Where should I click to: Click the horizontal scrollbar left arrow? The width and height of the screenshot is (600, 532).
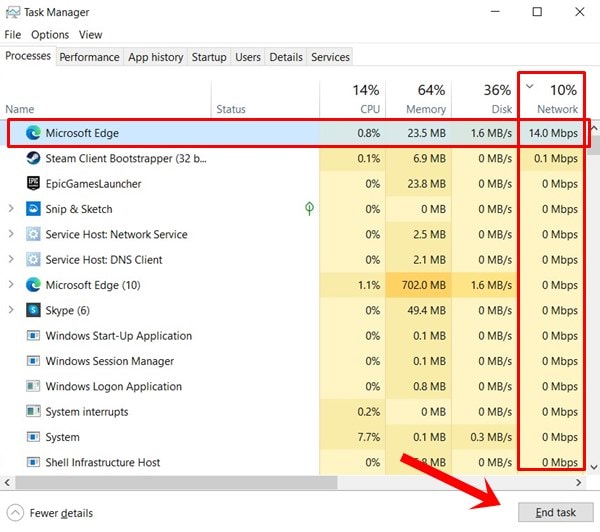click(x=7, y=483)
